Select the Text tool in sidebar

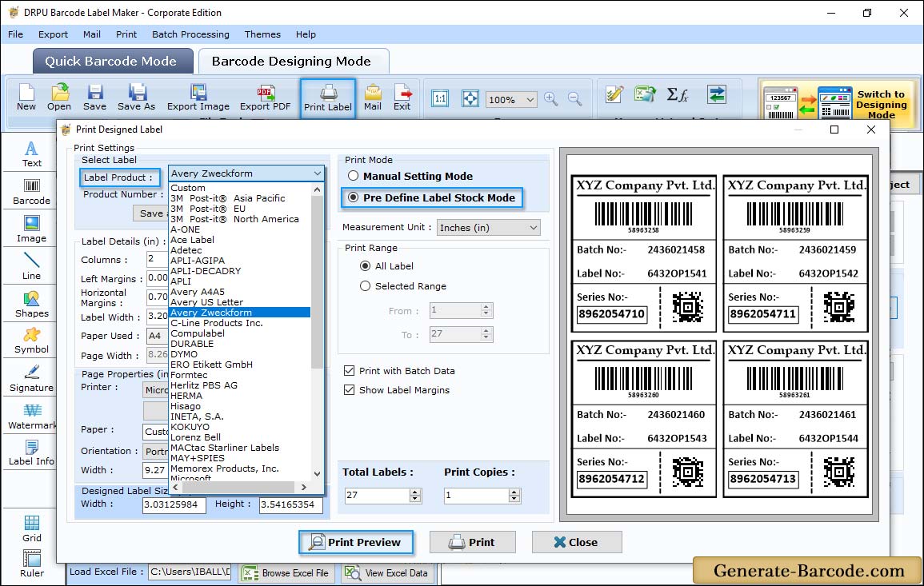pos(31,155)
